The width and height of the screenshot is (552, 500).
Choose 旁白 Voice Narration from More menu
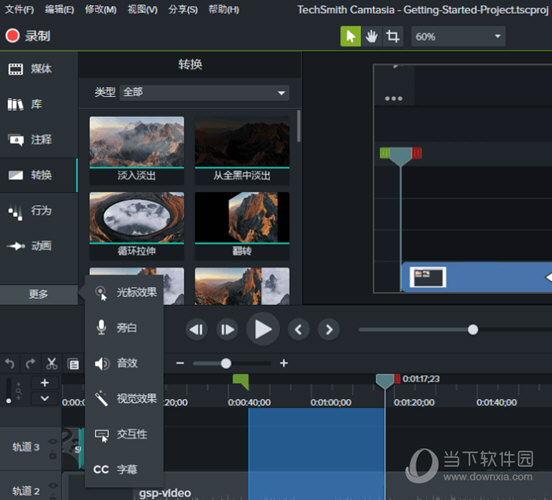click(x=124, y=328)
